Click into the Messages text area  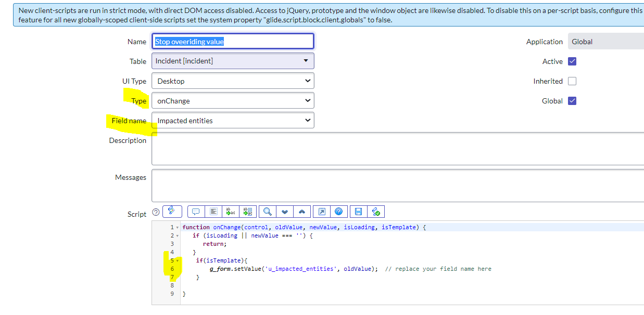pyautogui.click(x=398, y=186)
